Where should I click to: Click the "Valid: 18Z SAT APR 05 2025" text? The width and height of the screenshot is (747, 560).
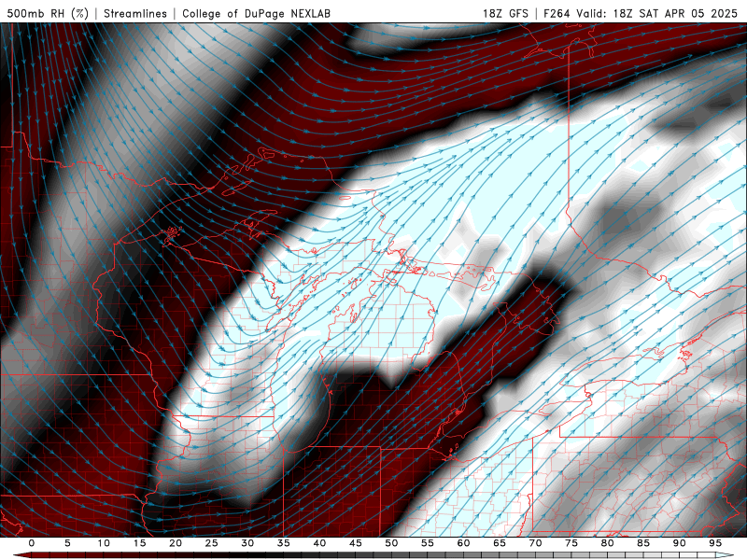(657, 13)
